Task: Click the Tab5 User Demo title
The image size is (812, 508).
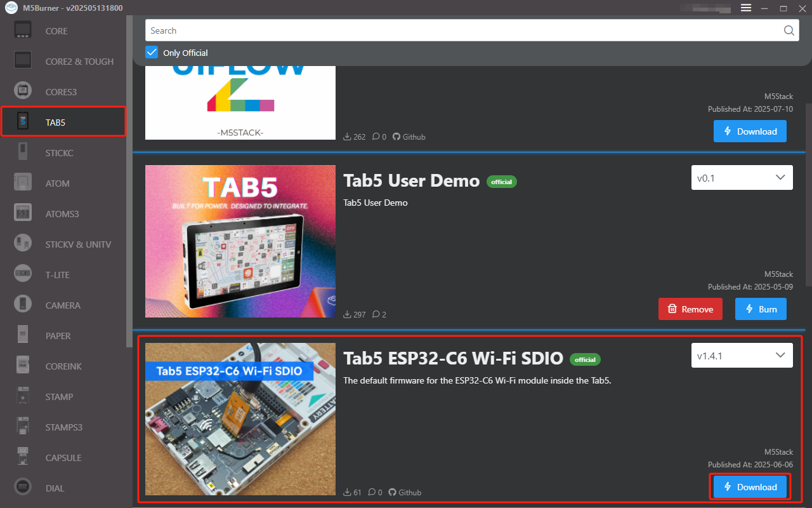Action: (411, 180)
